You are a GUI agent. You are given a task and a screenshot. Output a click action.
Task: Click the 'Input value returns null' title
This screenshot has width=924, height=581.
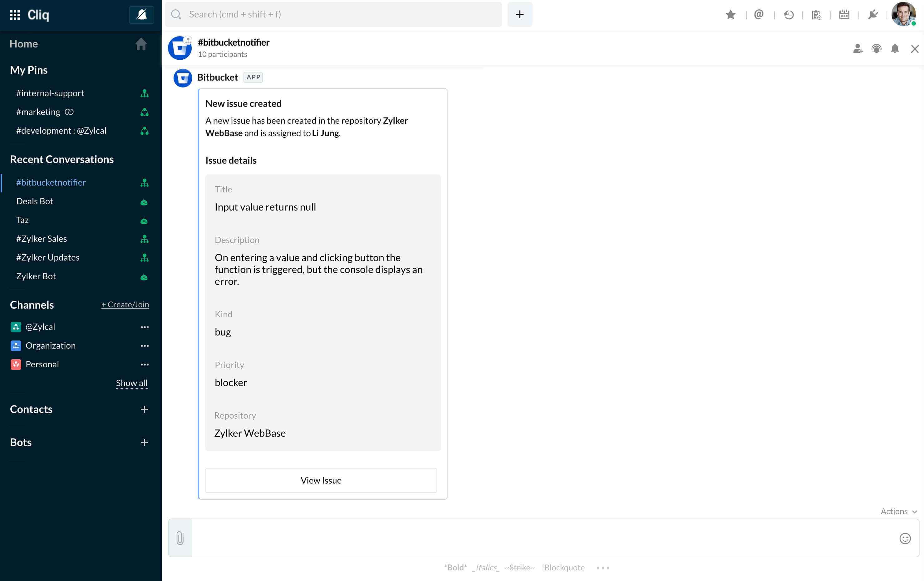click(x=265, y=207)
